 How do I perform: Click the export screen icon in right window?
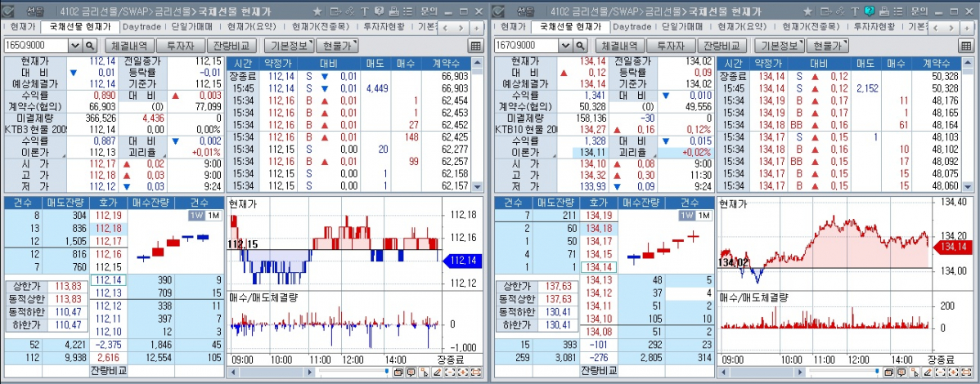click(825, 11)
